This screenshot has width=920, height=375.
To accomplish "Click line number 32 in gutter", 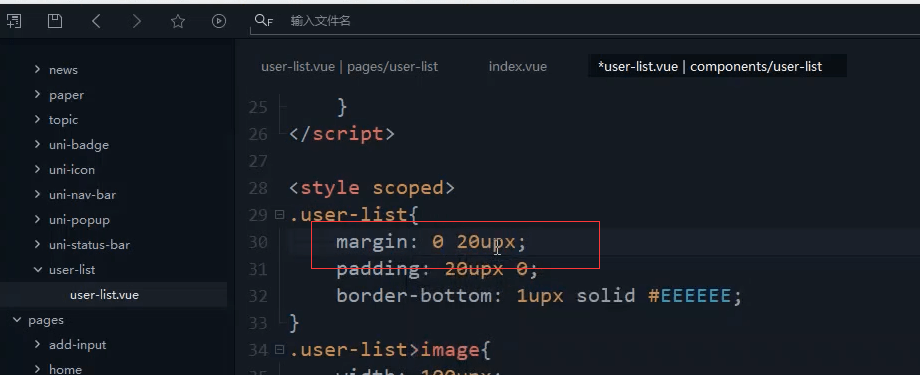I will point(258,296).
